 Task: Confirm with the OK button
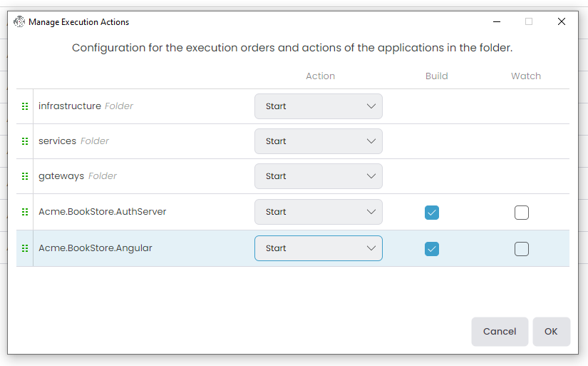[x=551, y=331]
